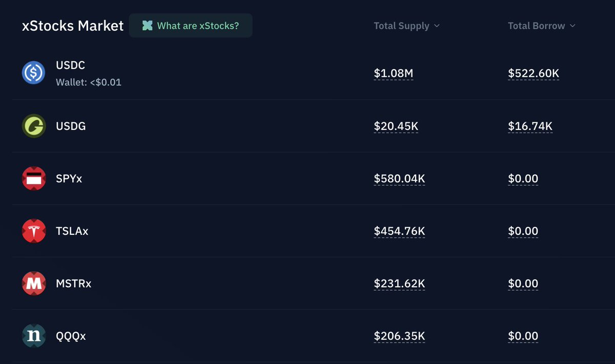This screenshot has height=364, width=615.
Task: Click the Total Supply header label
Action: click(x=401, y=26)
